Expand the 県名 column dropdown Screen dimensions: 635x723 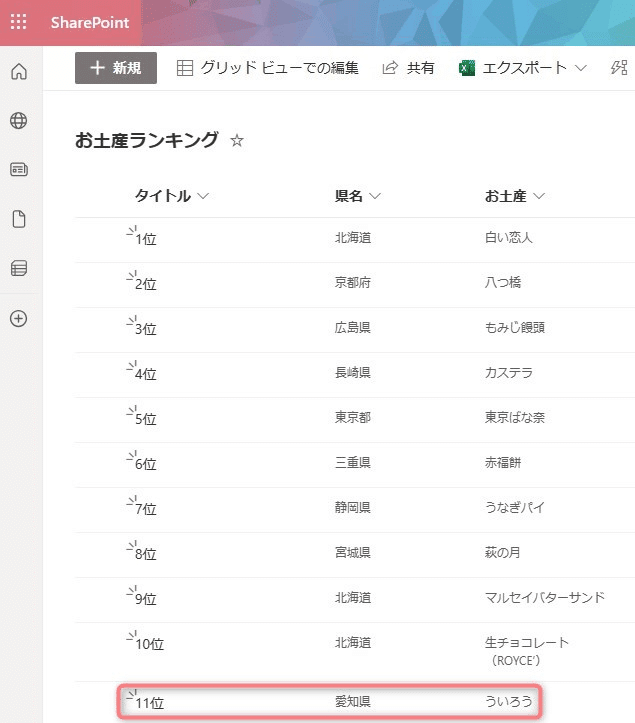[x=375, y=196]
